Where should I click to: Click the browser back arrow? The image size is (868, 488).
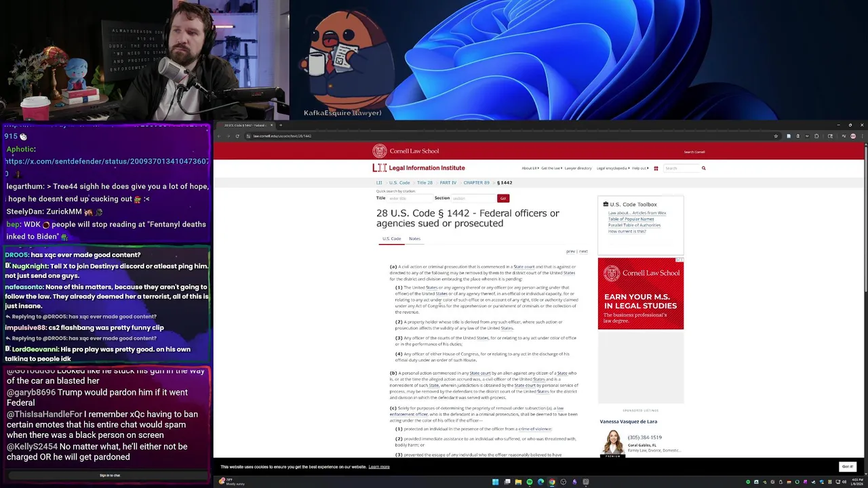coord(219,136)
